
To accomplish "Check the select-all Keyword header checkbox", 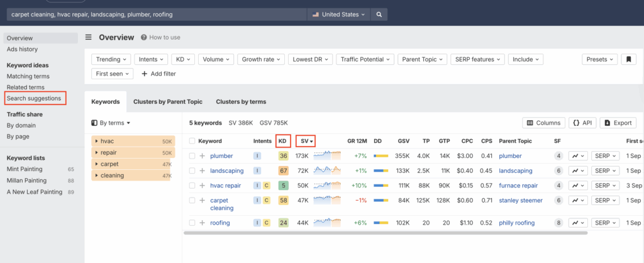I will coord(192,141).
